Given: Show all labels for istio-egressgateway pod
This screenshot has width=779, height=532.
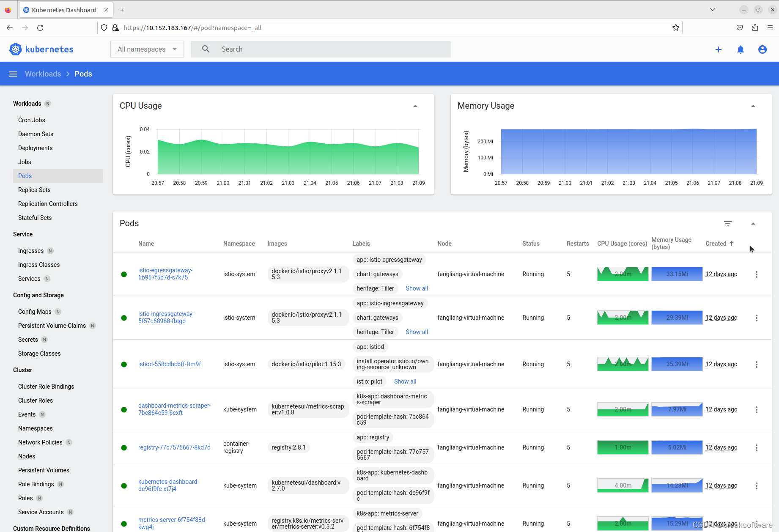Looking at the screenshot, I should 417,288.
